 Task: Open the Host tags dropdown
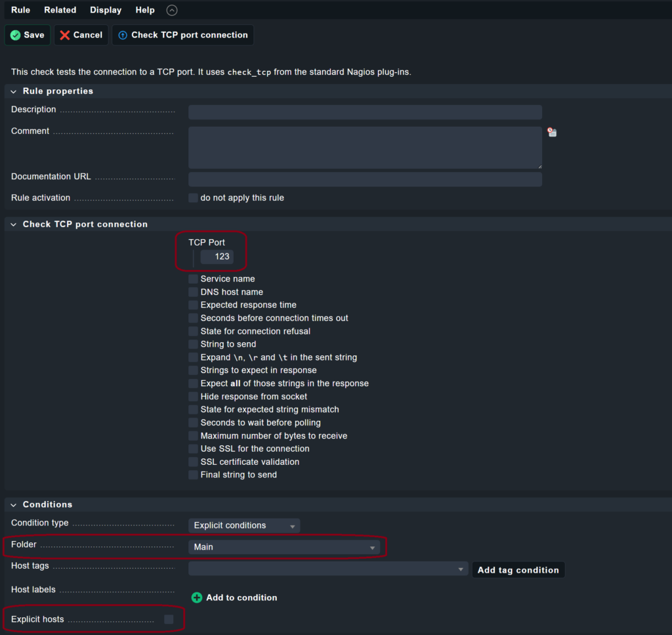click(x=328, y=569)
